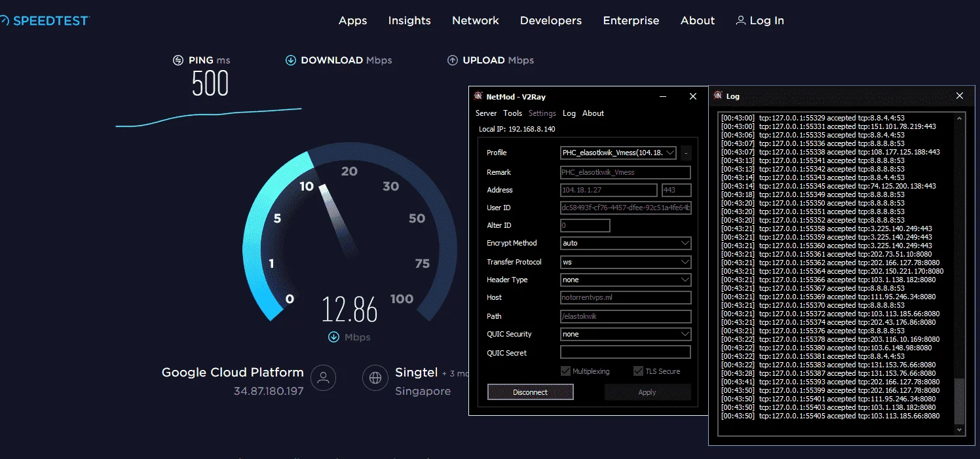The width and height of the screenshot is (980, 459).
Task: Click the Log scrollbar up arrow
Action: tap(960, 119)
